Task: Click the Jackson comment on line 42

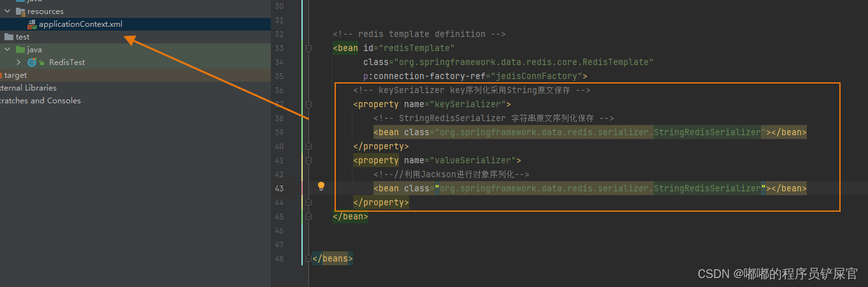Action: tap(452, 175)
